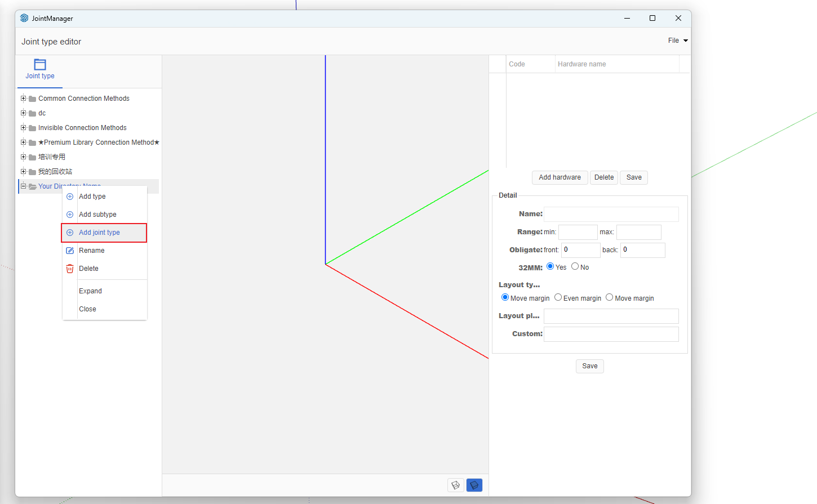Choose Add joint type from context menu
The height and width of the screenshot is (504, 817).
coord(99,233)
